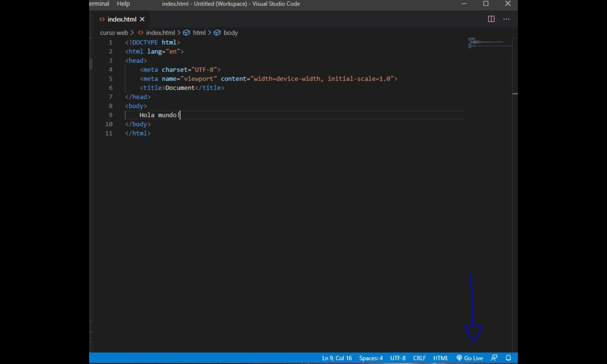Change the CRLF end of line sequence
Viewport: 607px width, 364px height.
click(419, 358)
